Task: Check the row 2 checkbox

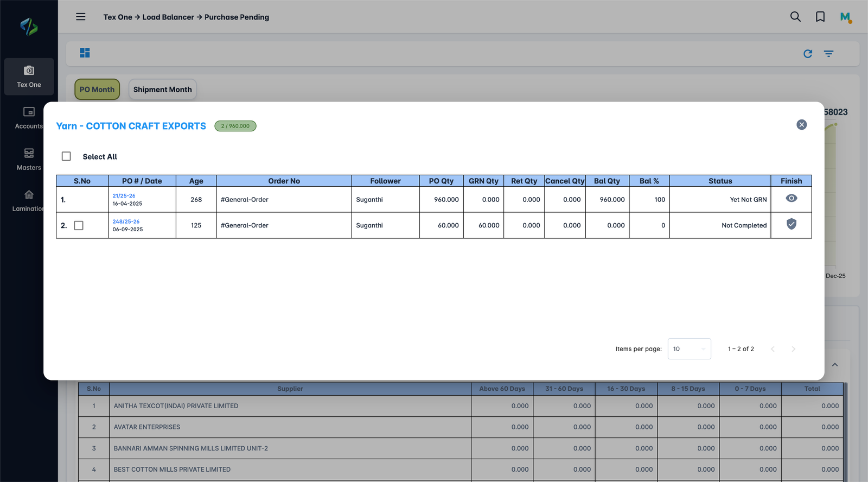Action: [79, 225]
